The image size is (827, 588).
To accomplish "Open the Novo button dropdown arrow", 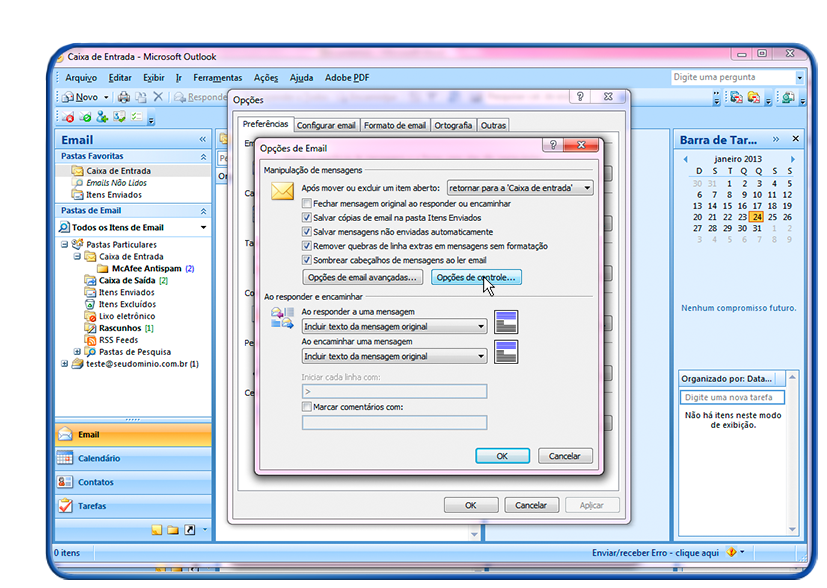I will click(x=106, y=97).
